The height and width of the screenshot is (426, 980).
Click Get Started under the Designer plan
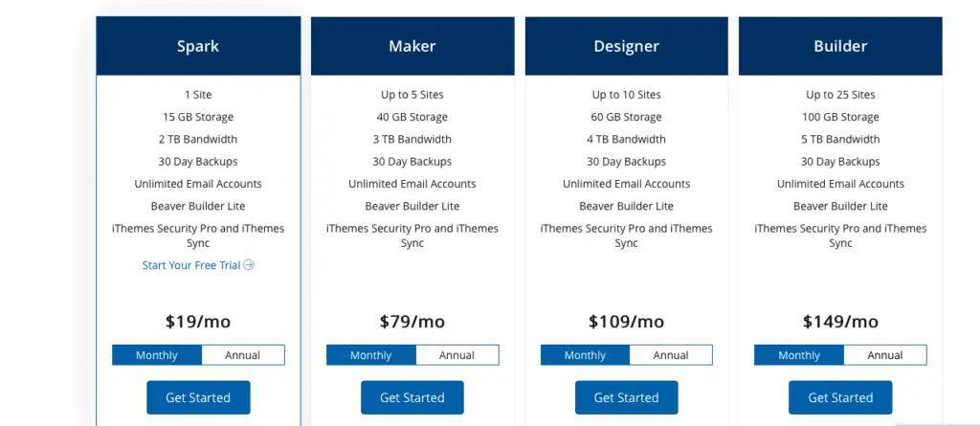pos(626,398)
